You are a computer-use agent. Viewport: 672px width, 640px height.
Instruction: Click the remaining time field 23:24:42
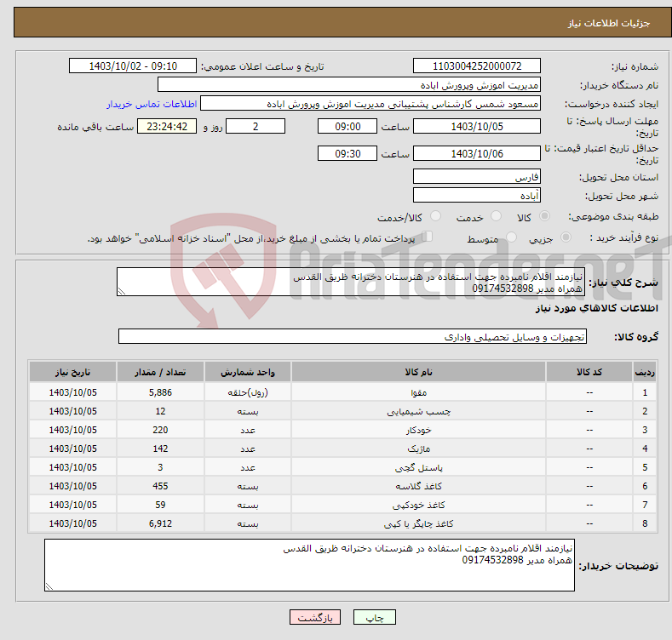point(167,126)
